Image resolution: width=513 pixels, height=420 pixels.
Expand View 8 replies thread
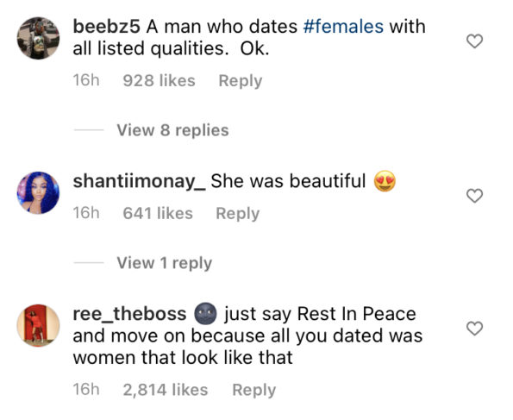coord(172,130)
